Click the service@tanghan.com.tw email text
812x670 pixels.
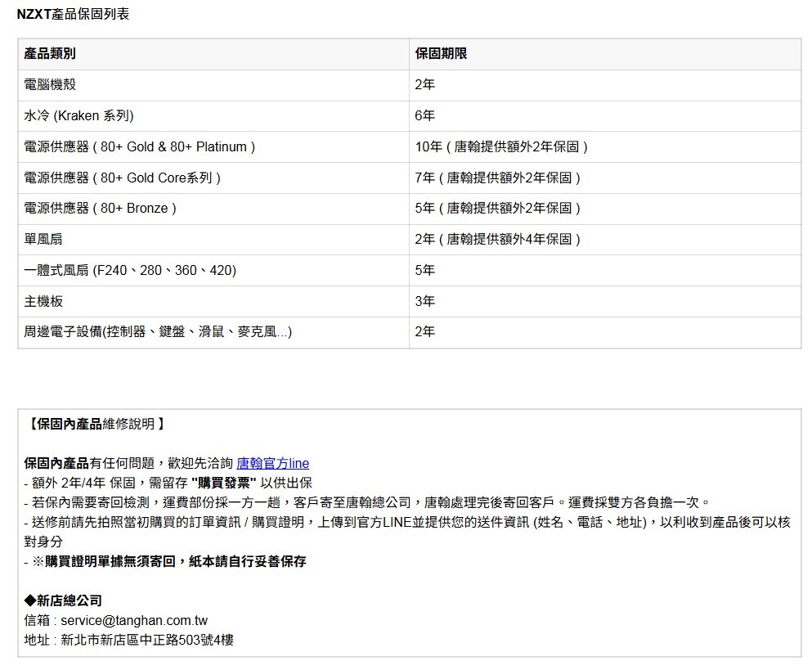coord(134,621)
